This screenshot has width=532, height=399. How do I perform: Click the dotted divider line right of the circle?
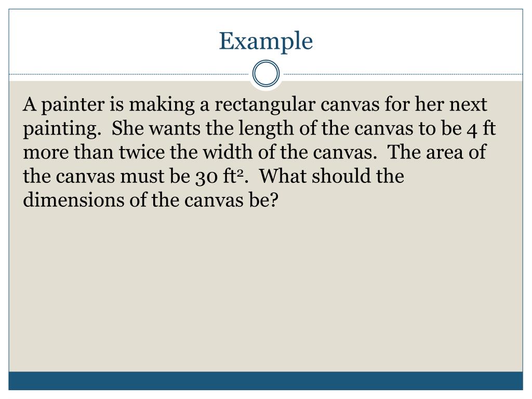coord(403,74)
